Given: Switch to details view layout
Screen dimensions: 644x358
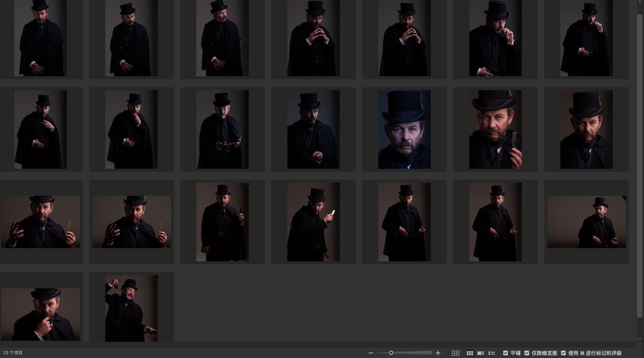Looking at the screenshot, I should [480, 353].
